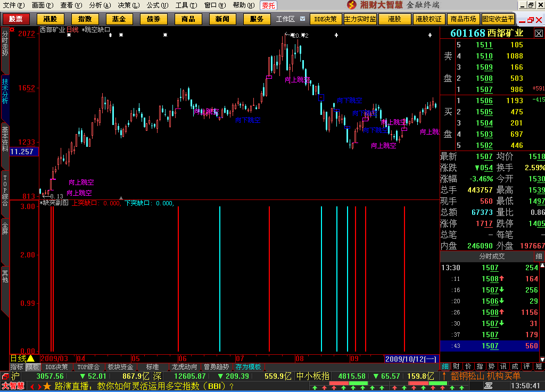Click the 存为模板 link

point(248,366)
